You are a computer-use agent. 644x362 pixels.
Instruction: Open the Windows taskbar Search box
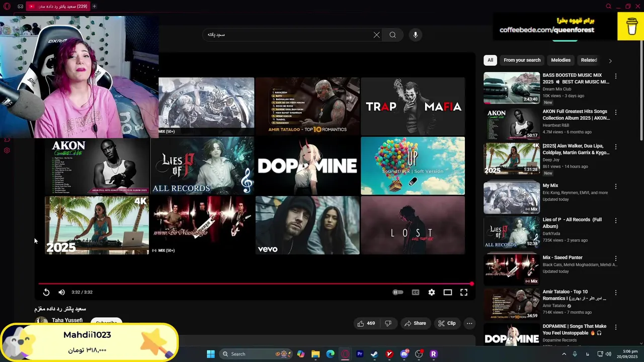point(257,354)
